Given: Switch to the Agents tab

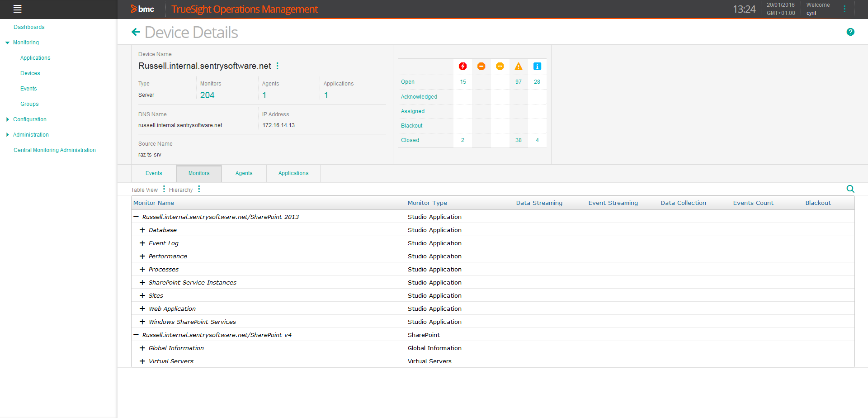Looking at the screenshot, I should pos(244,173).
